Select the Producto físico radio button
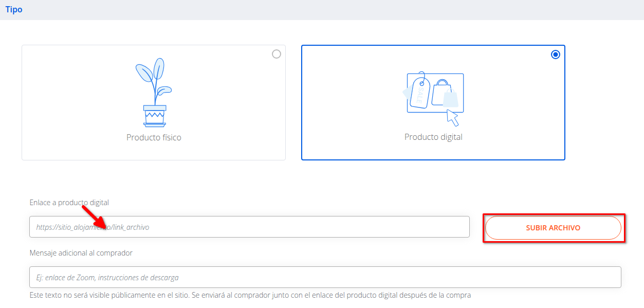Screen dimensions: 644x308 point(277,54)
